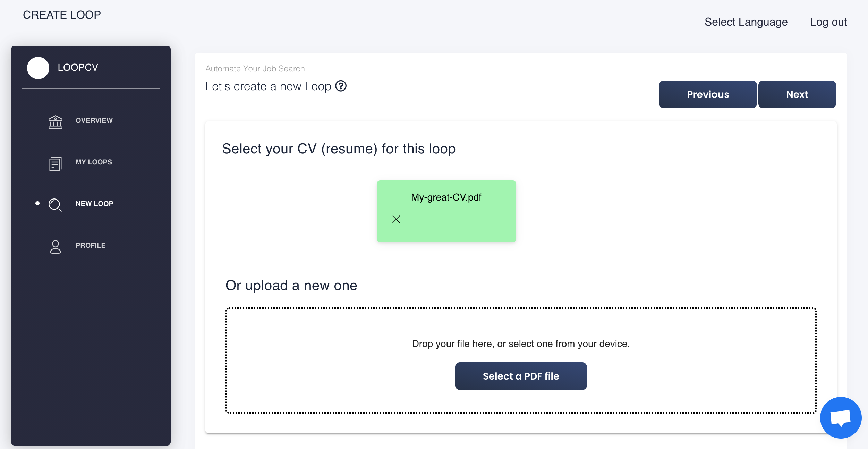Image resolution: width=868 pixels, height=449 pixels.
Task: Open the Overview section icon
Action: pyautogui.click(x=55, y=122)
